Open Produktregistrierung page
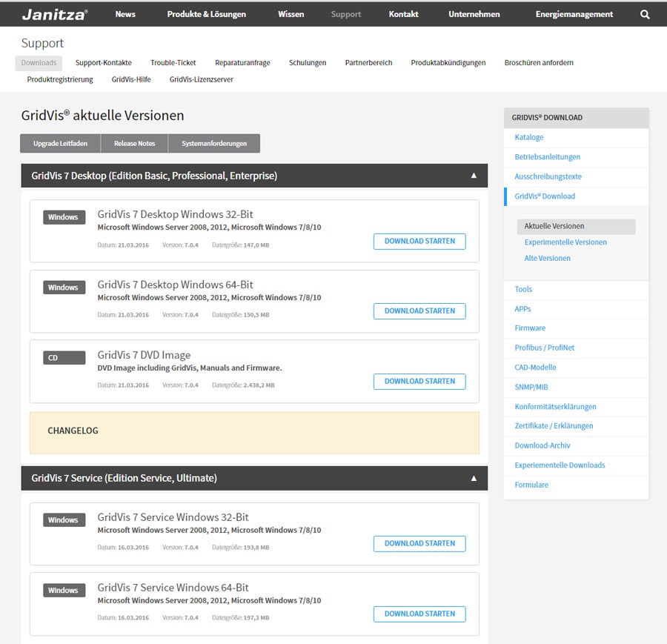This screenshot has width=667, height=644. coord(60,79)
